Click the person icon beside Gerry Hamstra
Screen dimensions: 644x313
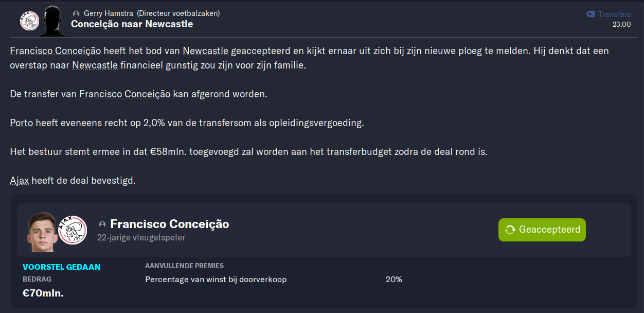pyautogui.click(x=76, y=13)
